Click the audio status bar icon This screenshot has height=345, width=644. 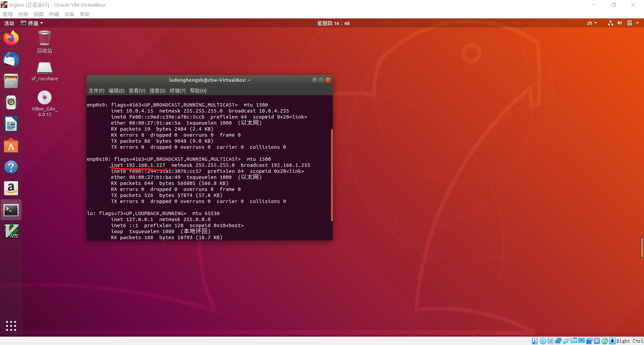coord(551,341)
